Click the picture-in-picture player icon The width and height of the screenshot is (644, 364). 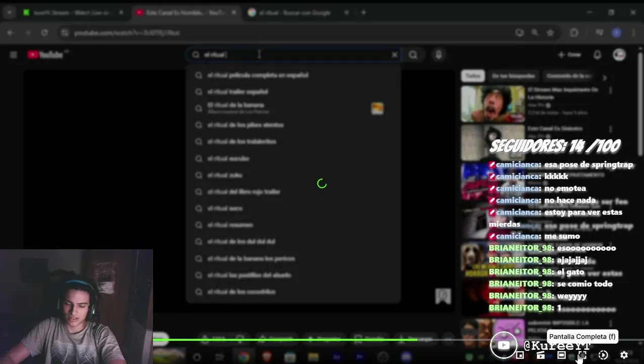pyautogui.click(x=520, y=355)
